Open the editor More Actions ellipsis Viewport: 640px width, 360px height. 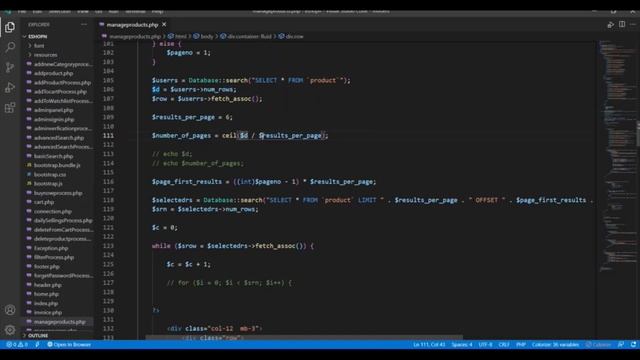click(x=633, y=24)
